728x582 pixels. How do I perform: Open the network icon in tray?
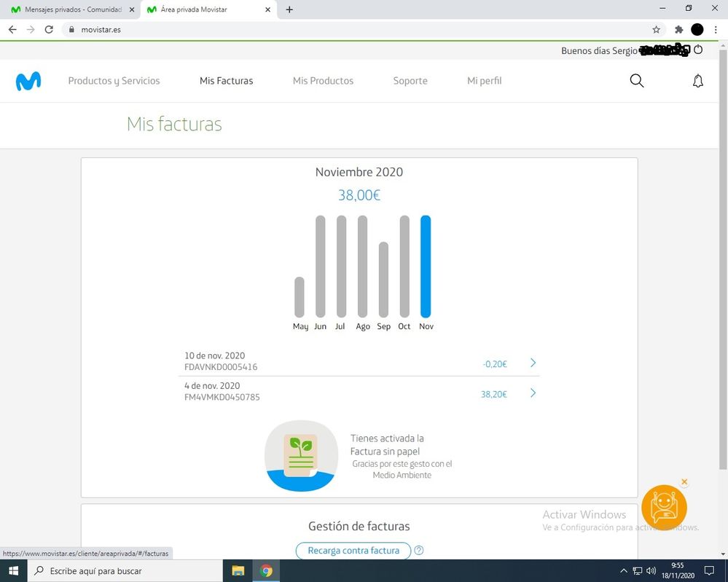point(638,571)
